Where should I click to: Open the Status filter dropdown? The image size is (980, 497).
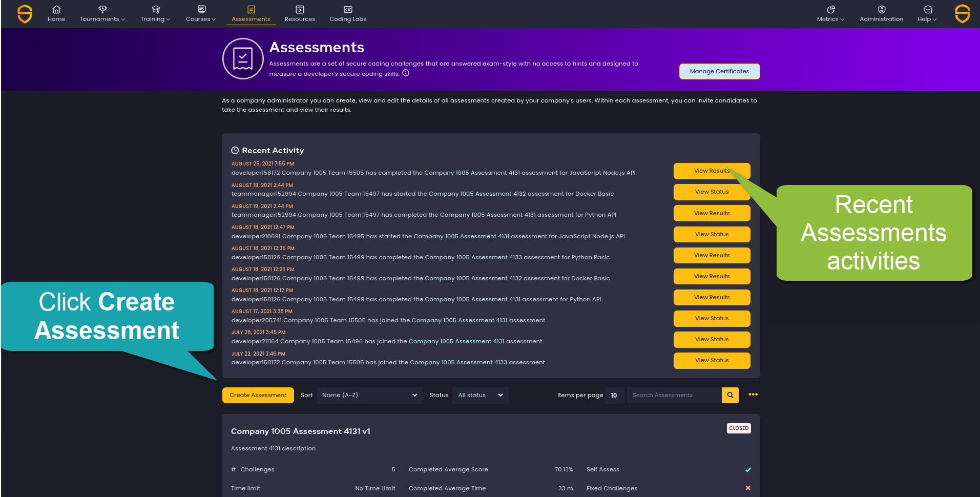click(x=479, y=395)
